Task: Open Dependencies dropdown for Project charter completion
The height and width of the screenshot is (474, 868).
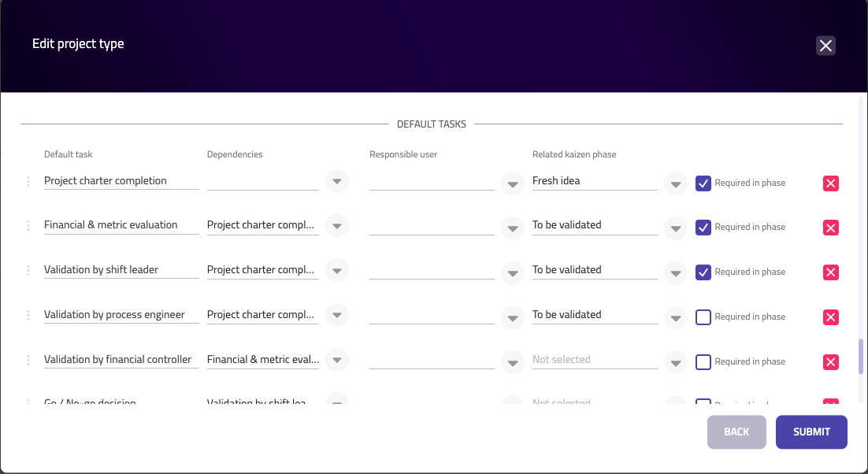Action: click(336, 181)
